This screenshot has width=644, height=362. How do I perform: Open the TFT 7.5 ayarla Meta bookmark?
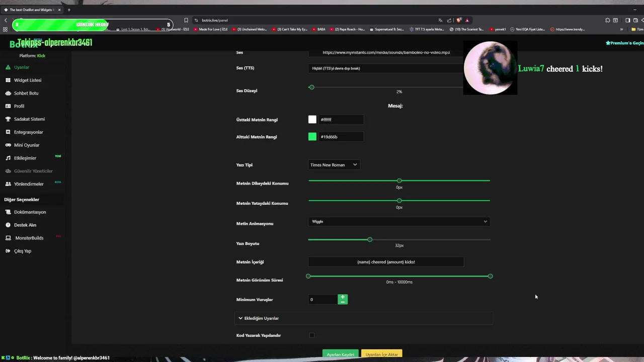coord(427,29)
